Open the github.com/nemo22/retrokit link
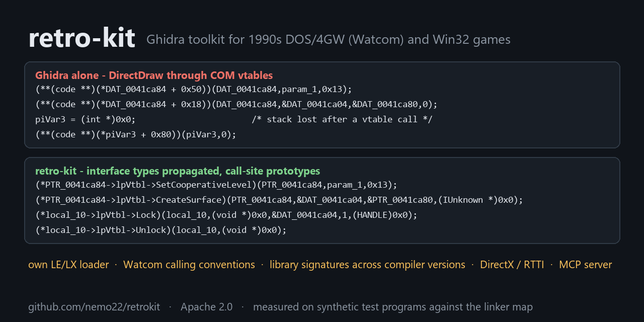 [x=94, y=307]
